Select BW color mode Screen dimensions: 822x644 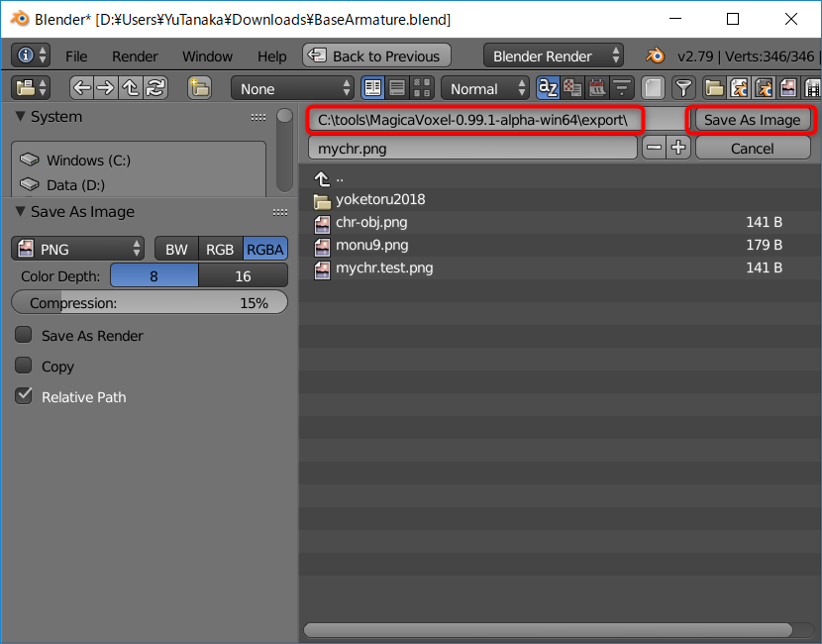176,249
